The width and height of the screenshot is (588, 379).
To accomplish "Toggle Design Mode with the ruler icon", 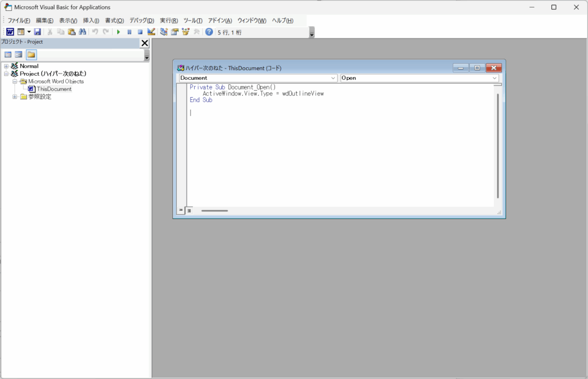I will coord(151,32).
